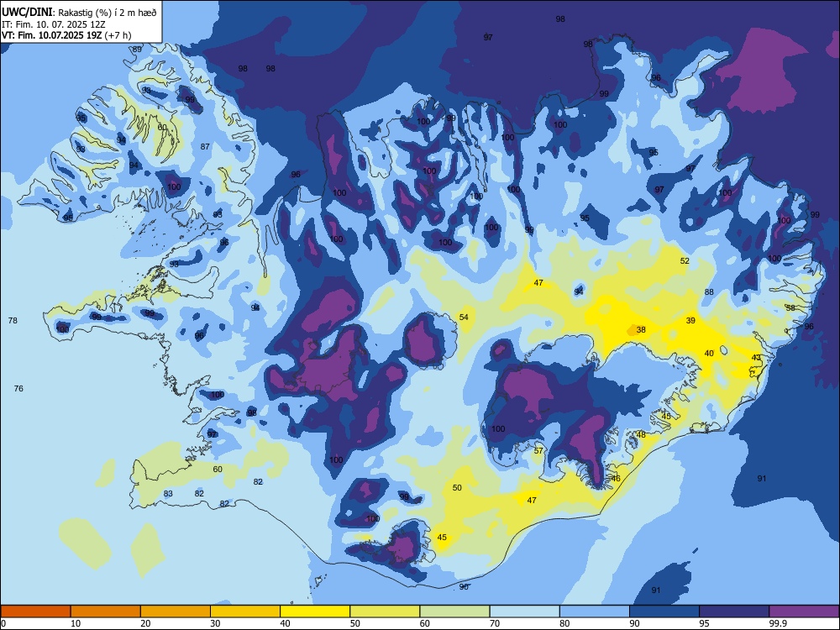Click the map value 46 on the southeast coast
Viewport: 840px width, 630px height.
pos(616,479)
